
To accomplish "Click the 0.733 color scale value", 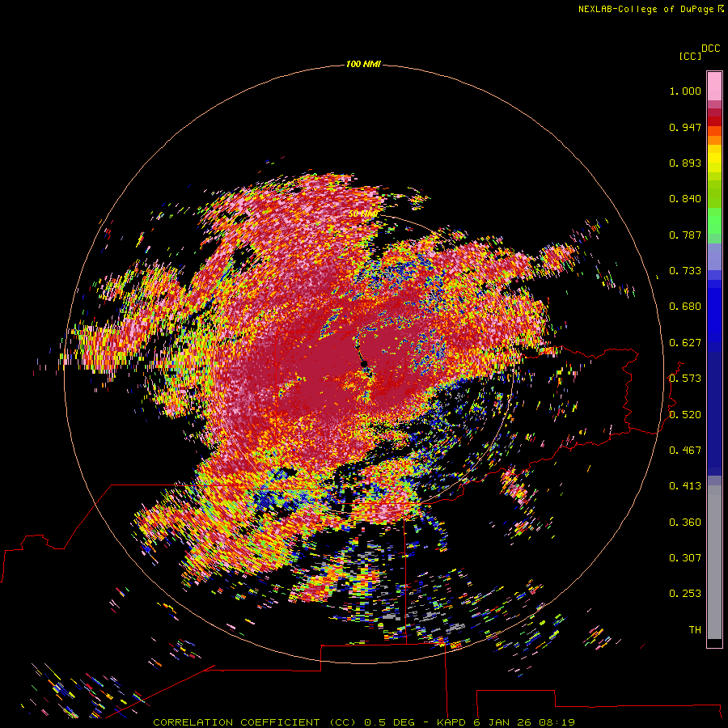I will point(685,271).
